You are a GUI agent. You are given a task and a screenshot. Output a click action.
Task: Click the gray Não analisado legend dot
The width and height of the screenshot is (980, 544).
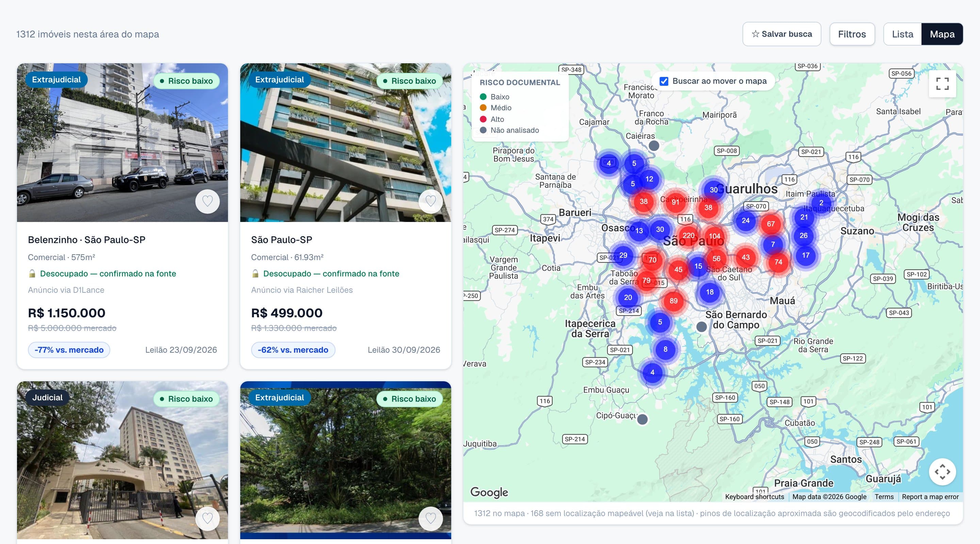pos(483,130)
